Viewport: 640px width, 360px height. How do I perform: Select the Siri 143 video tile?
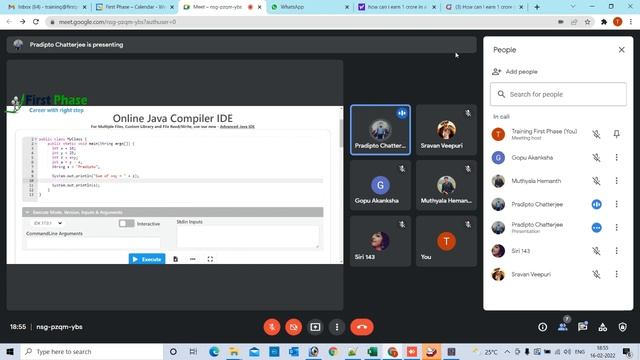coord(380,241)
